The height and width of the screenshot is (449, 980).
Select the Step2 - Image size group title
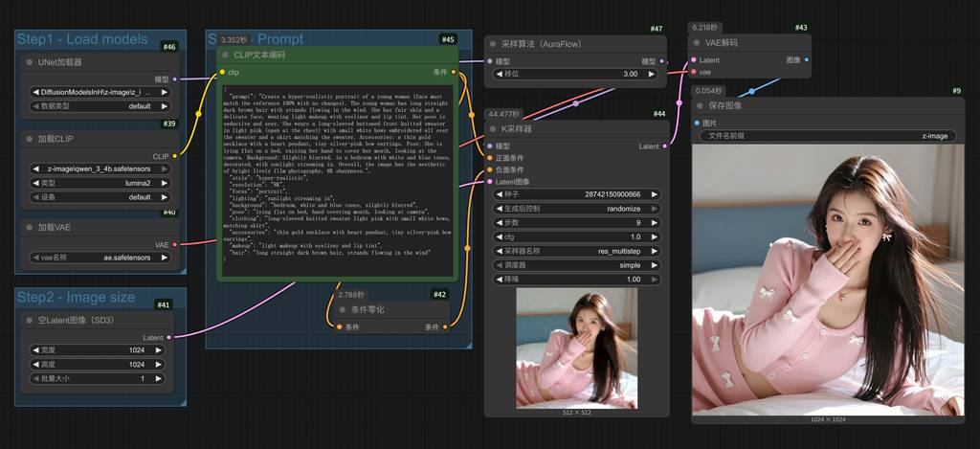76,298
